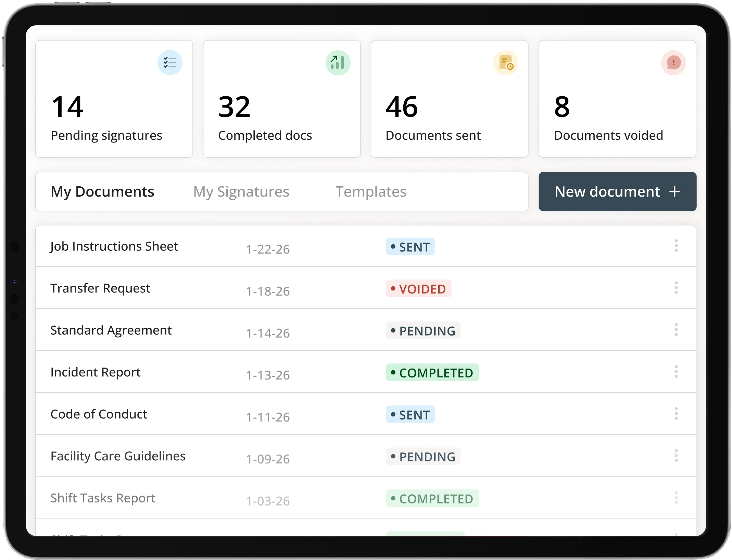Switch to the My Signatures tab
Image resolution: width=732 pixels, height=560 pixels.
click(x=241, y=191)
